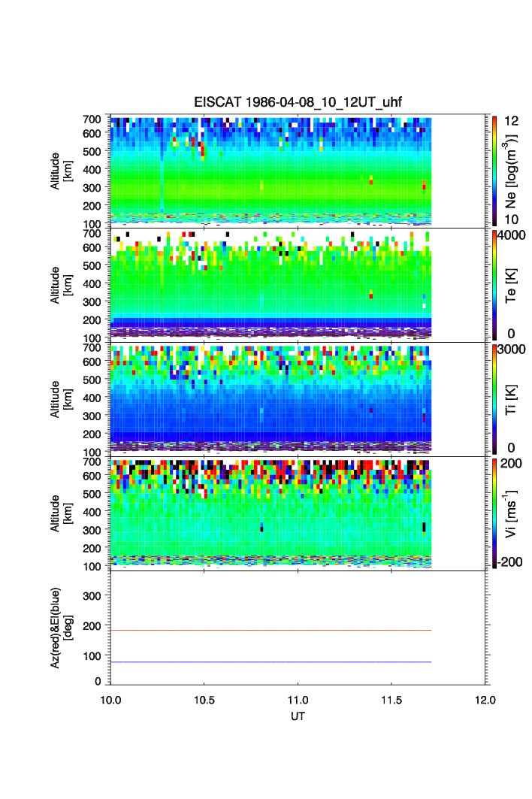
Task: Select the ion velocity (Vi) plot panel
Action: [271, 513]
